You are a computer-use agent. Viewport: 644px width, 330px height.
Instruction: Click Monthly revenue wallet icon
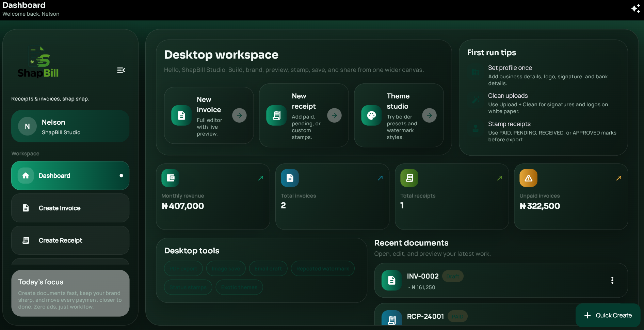pos(170,178)
